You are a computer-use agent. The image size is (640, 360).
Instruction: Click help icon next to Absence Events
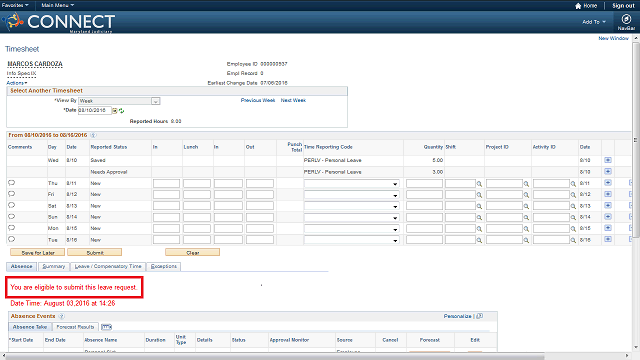(62, 316)
